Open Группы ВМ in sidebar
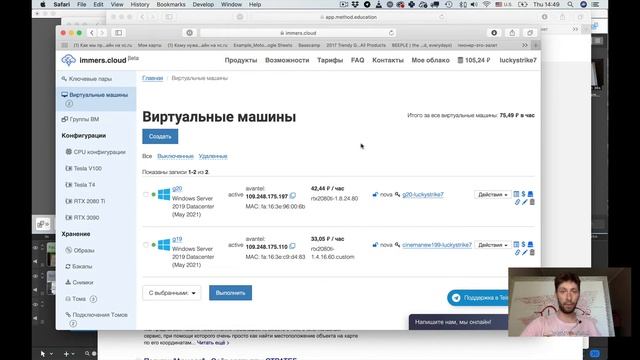This screenshot has height=360, width=640. [x=80, y=119]
